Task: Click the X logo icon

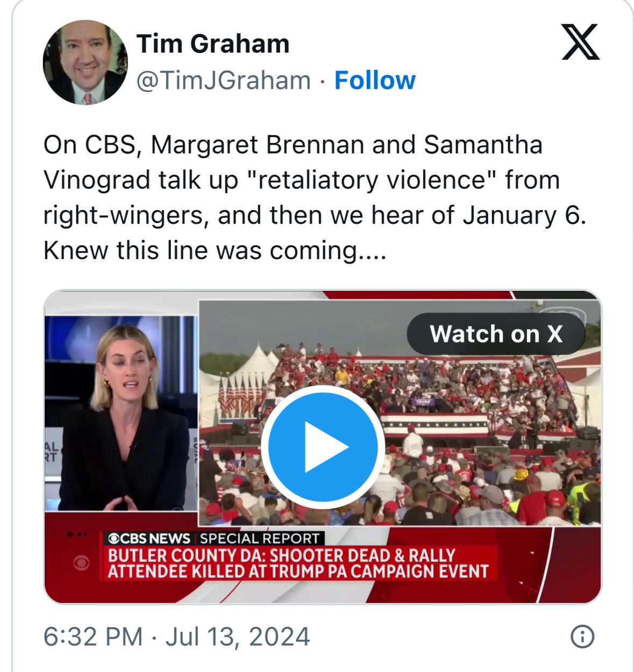Action: (580, 42)
